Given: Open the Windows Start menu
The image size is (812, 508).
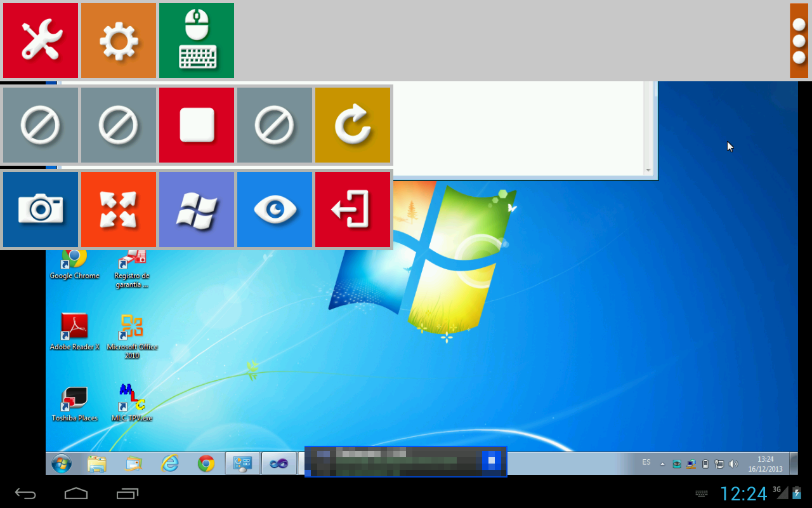Looking at the screenshot, I should [60, 463].
